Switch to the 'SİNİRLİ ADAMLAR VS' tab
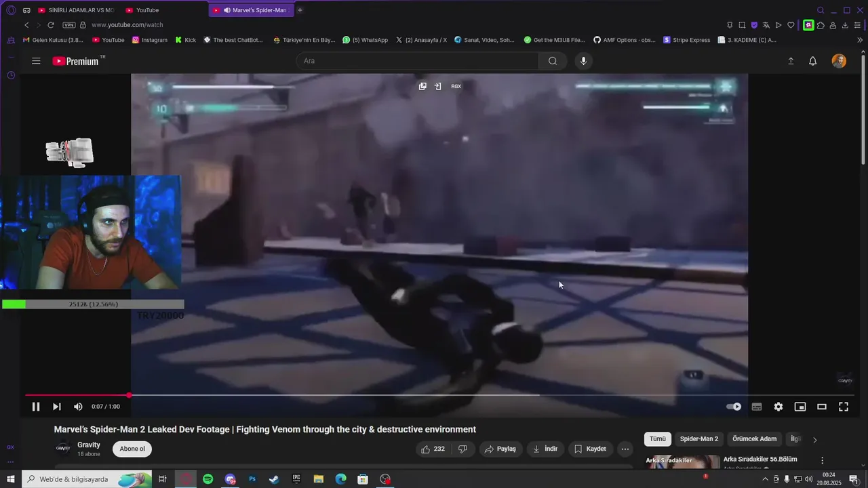 (x=77, y=10)
